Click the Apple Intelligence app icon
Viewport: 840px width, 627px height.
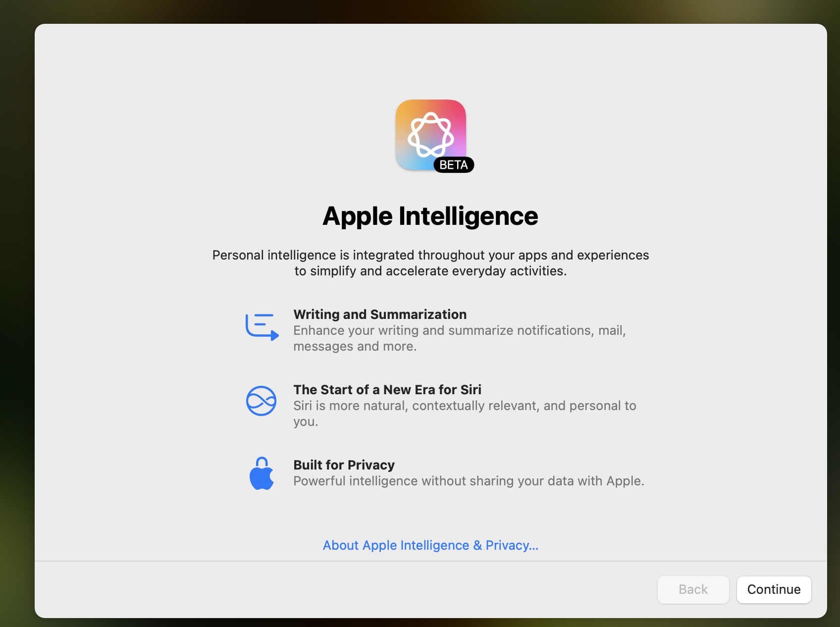pos(430,134)
